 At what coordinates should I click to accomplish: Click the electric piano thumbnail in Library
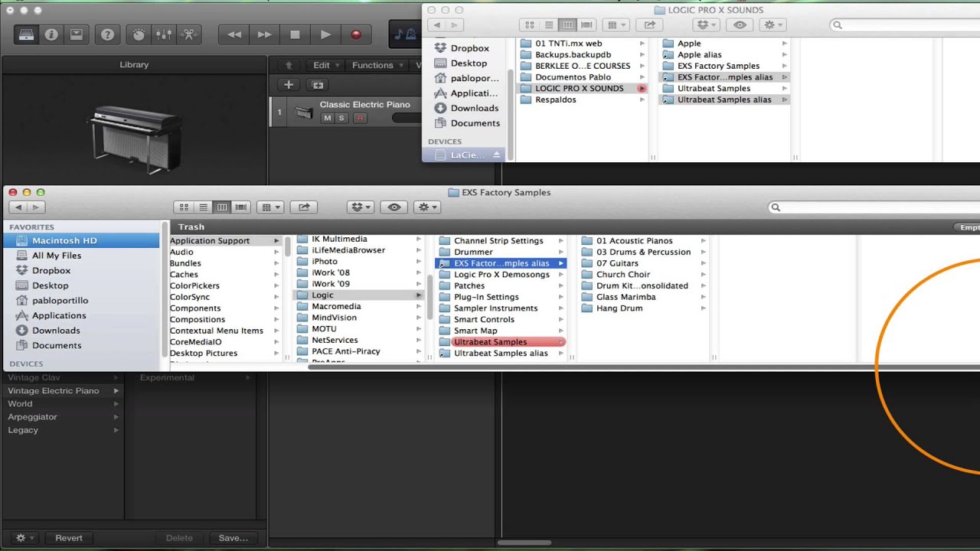point(135,139)
